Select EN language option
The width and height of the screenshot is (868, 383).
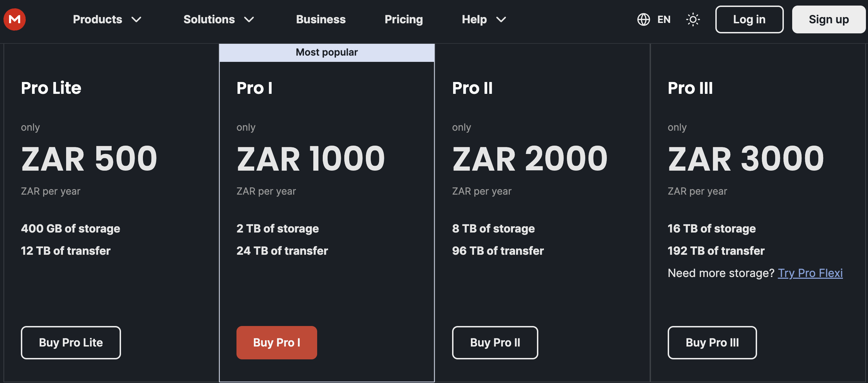pos(664,19)
